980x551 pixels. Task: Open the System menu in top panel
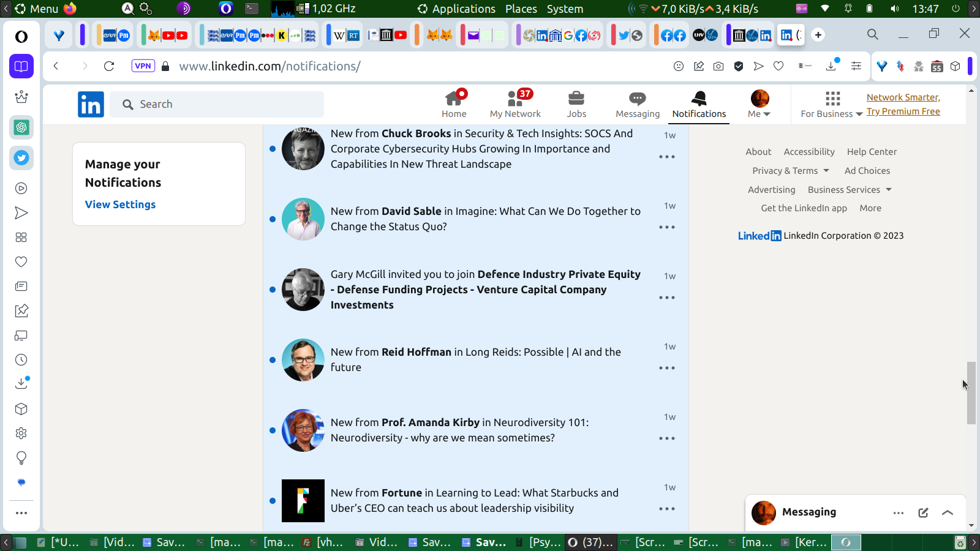point(565,9)
